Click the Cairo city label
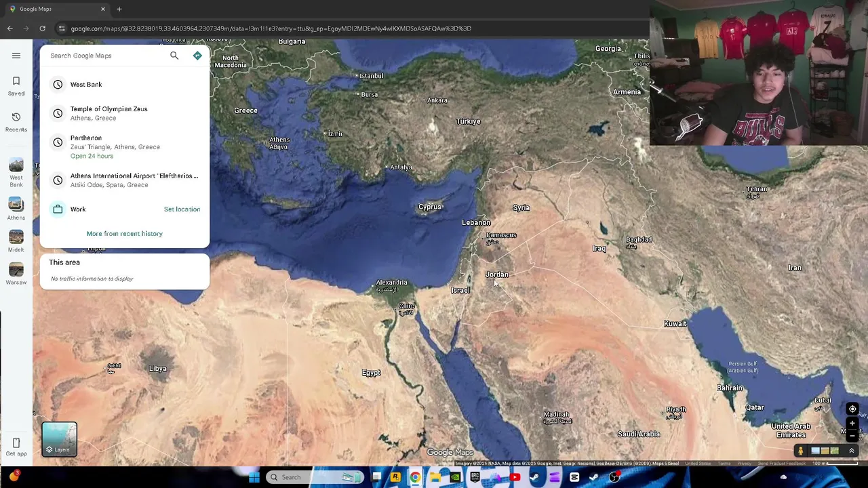 pos(406,308)
